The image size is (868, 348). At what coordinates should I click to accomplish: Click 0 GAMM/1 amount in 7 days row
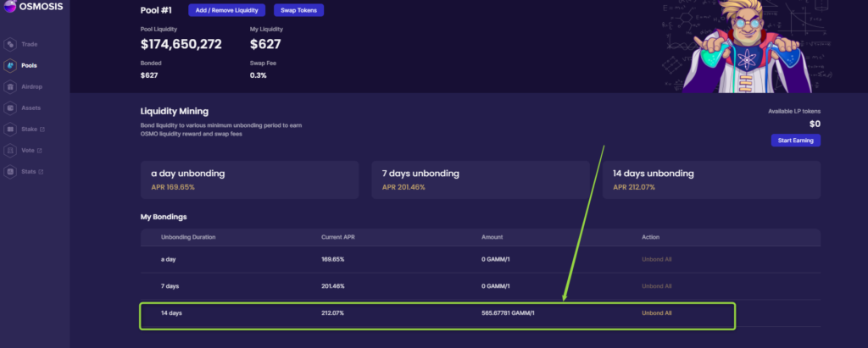coord(495,286)
